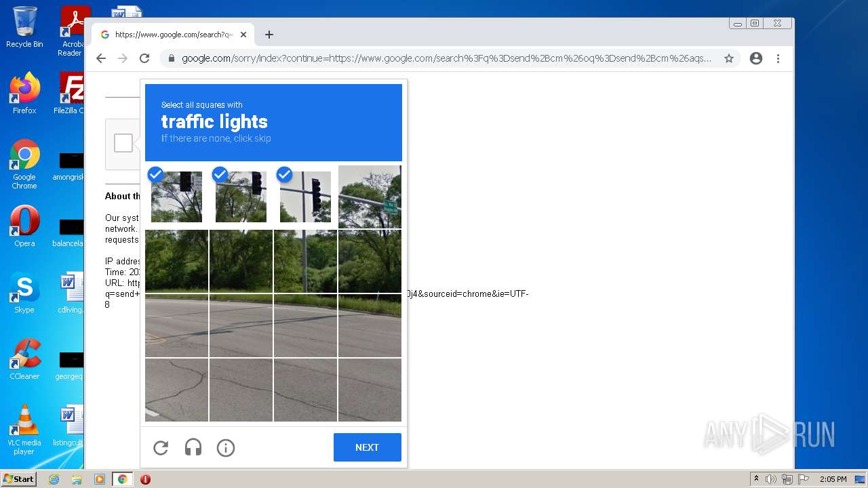
Task: Open the Windows Start menu
Action: coord(18,479)
